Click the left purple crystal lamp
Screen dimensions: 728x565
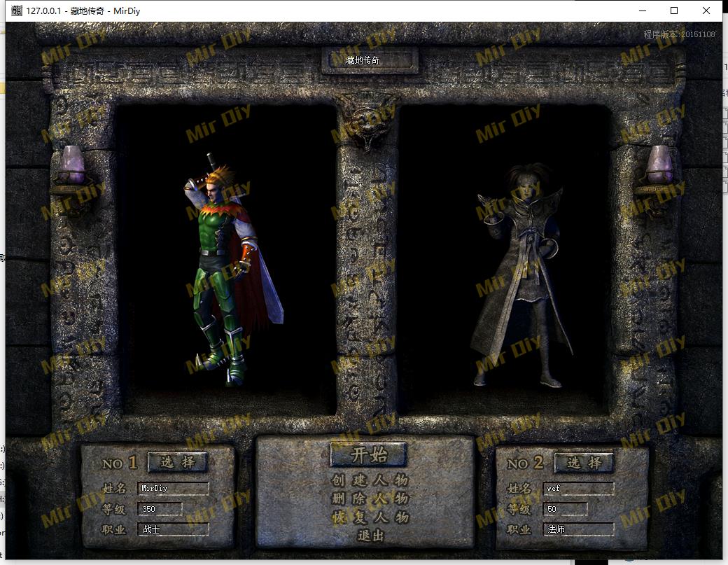click(73, 166)
